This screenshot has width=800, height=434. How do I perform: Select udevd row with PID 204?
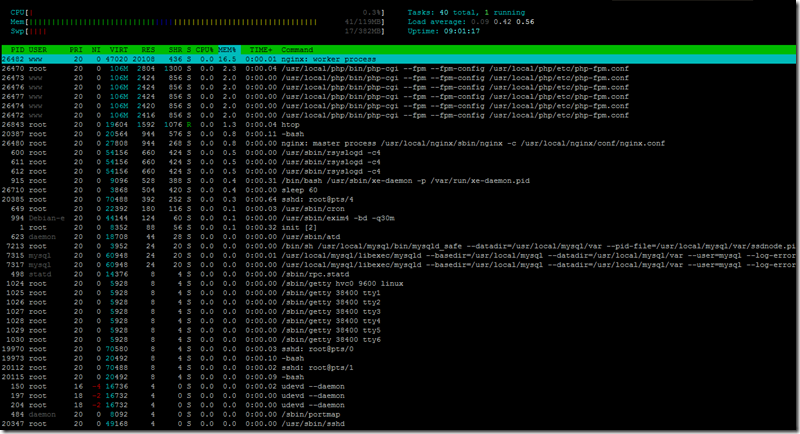[398, 405]
